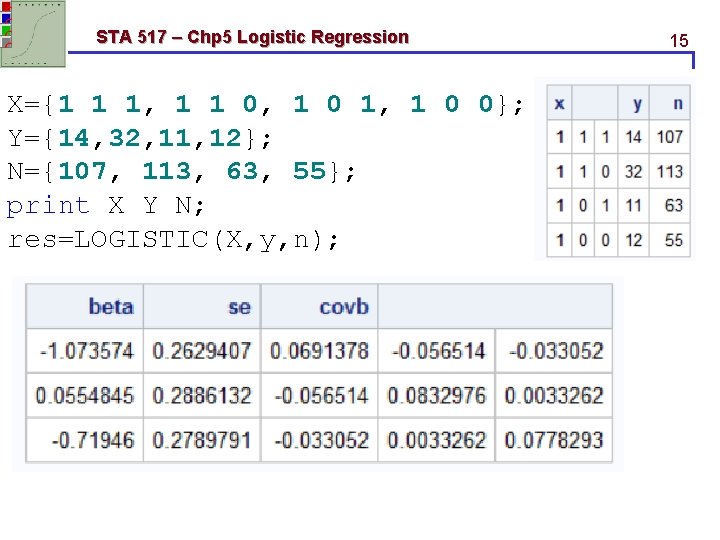Image resolution: width=720 pixels, height=540 pixels.
Task: Click the se value '0.2789791'
Action: click(x=202, y=440)
